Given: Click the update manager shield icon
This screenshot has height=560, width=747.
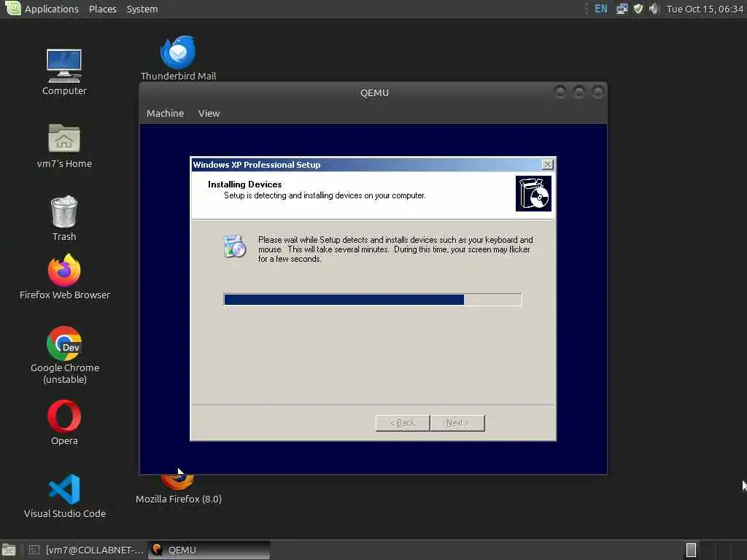Looking at the screenshot, I should [x=638, y=9].
